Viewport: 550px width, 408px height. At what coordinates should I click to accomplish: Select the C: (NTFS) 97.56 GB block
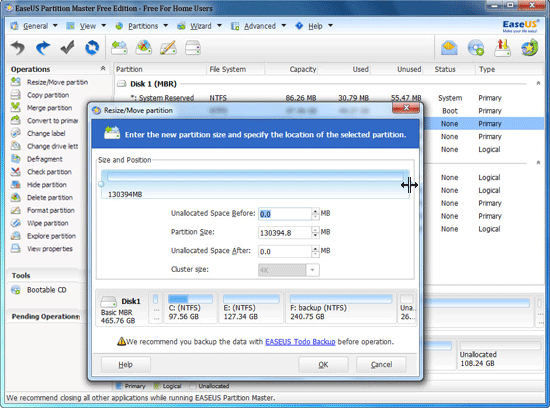coord(190,308)
